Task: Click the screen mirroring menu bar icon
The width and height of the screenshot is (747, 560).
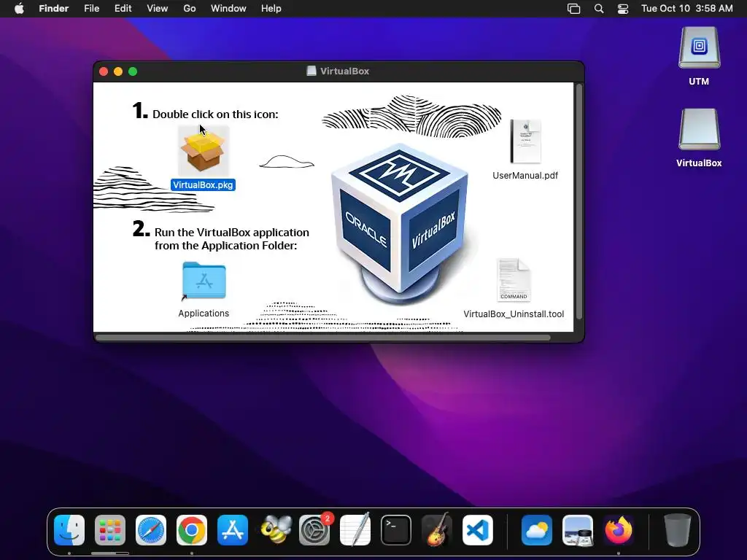Action: point(573,9)
